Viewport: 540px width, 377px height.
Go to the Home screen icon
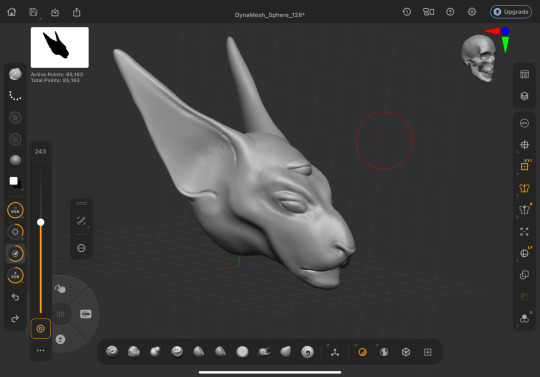pos(12,12)
